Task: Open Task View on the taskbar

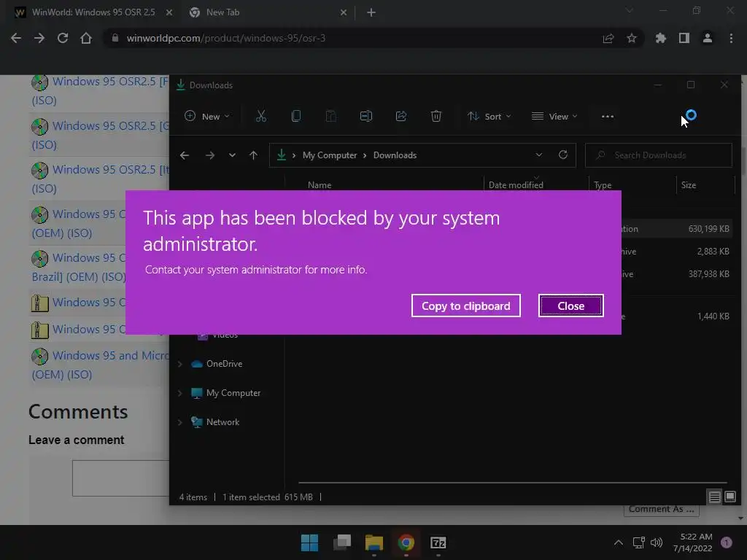Action: tap(342, 542)
